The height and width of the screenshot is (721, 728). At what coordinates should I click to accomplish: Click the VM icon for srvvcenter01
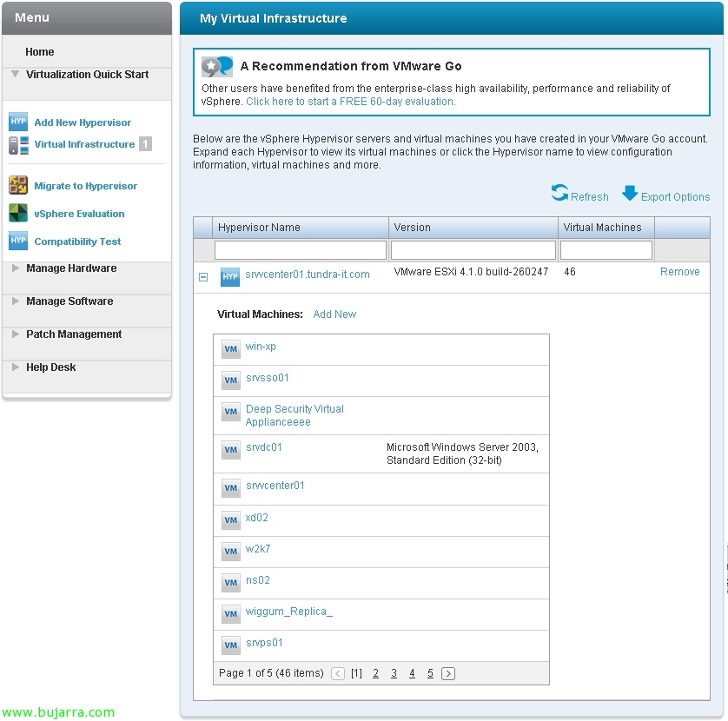click(231, 488)
